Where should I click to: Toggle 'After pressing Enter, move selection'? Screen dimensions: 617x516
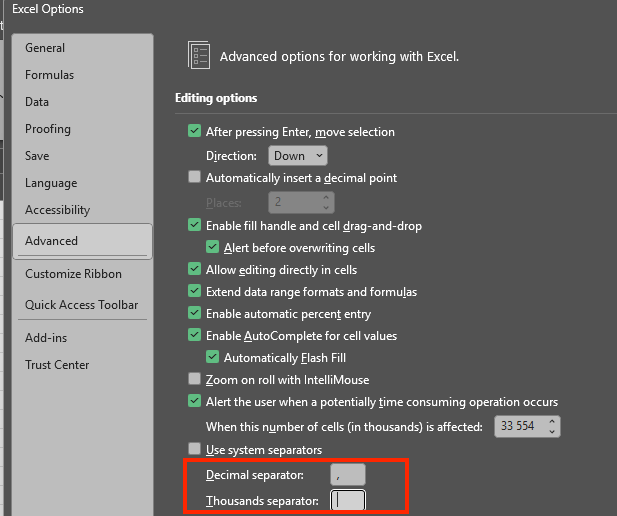point(194,132)
